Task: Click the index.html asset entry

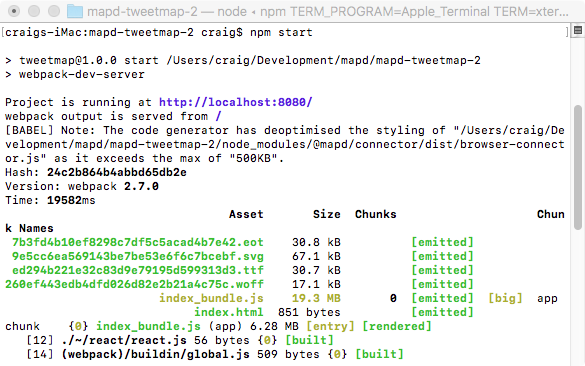Action: [x=229, y=312]
